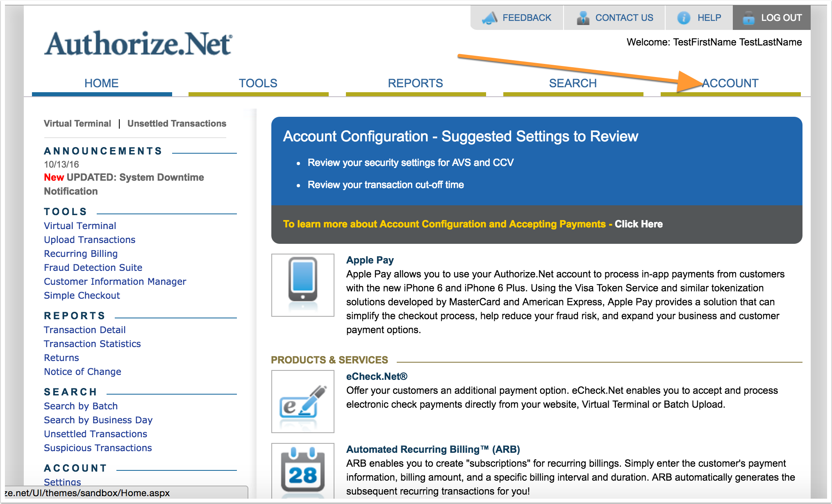The image size is (832, 504).
Task: Open Unsettled Transactions under Search section
Action: coord(95,434)
